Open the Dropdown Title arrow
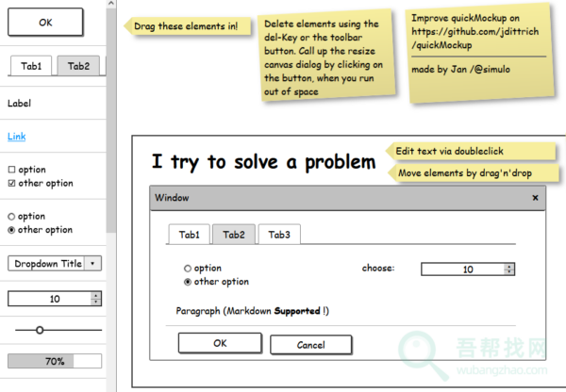Image resolution: width=566 pixels, height=392 pixels. click(92, 264)
